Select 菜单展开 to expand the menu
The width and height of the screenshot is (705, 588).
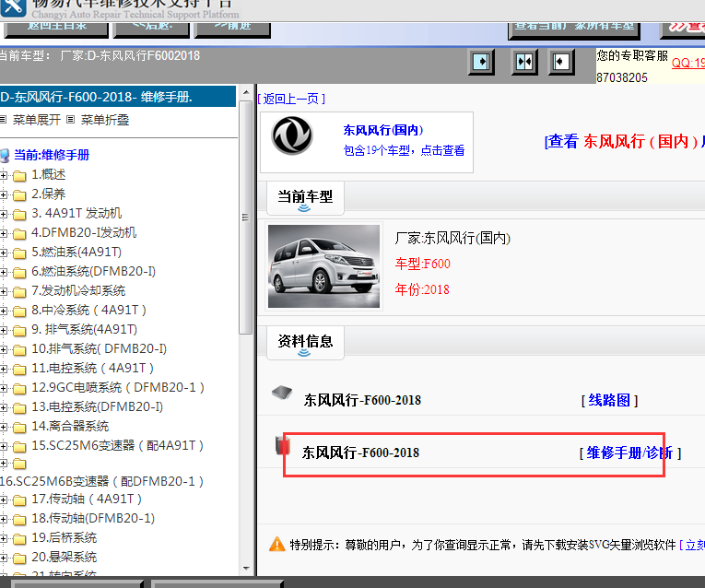pyautogui.click(x=37, y=120)
